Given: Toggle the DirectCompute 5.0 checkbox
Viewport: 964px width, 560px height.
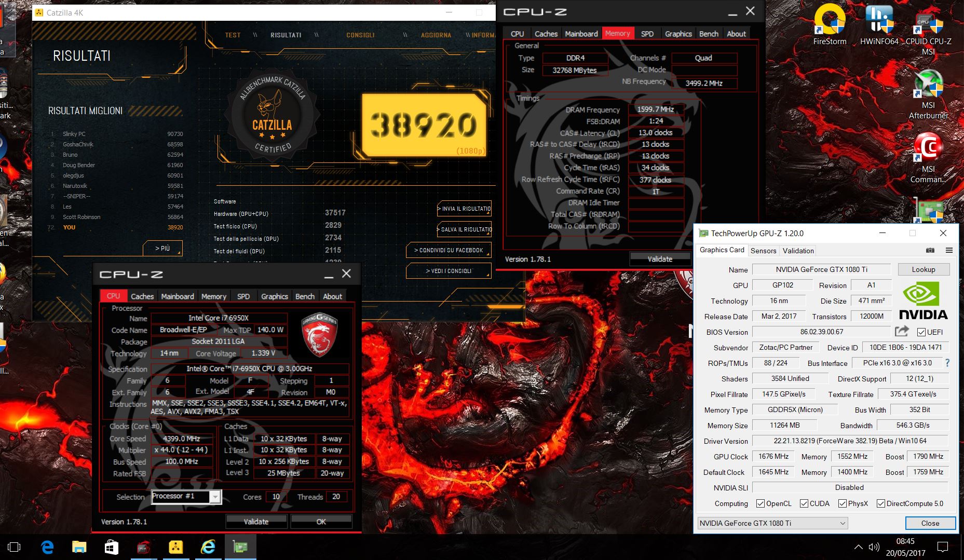Looking at the screenshot, I should [881, 503].
